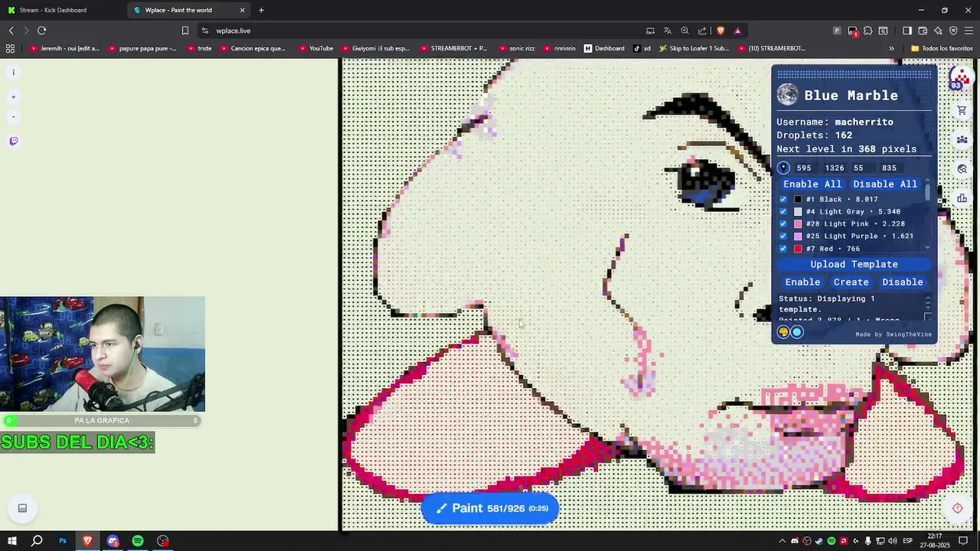
Task: Open the shopping cart store icon
Action: click(x=962, y=110)
